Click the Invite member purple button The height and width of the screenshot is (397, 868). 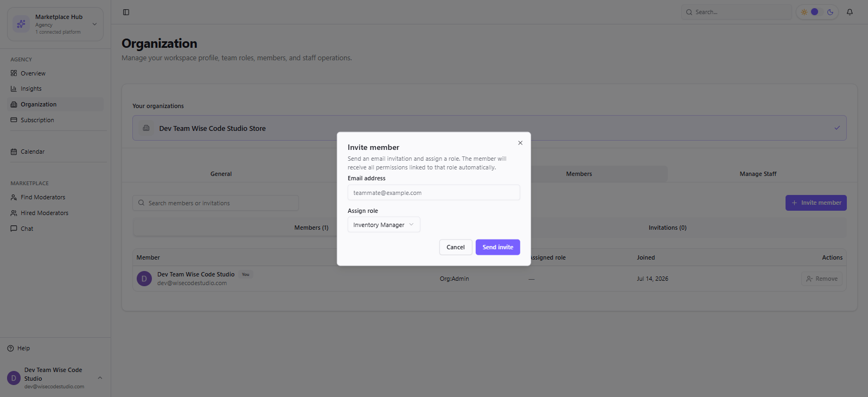click(816, 203)
